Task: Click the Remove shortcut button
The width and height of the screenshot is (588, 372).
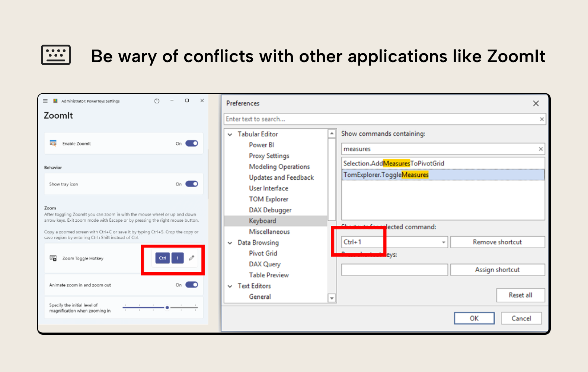Action: pyautogui.click(x=498, y=242)
